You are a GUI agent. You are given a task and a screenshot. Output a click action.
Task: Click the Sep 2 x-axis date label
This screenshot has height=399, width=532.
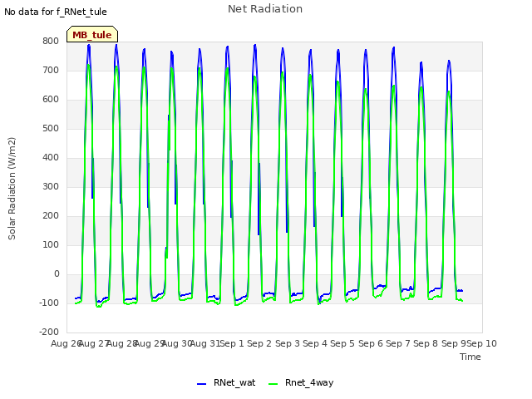pos(259,343)
